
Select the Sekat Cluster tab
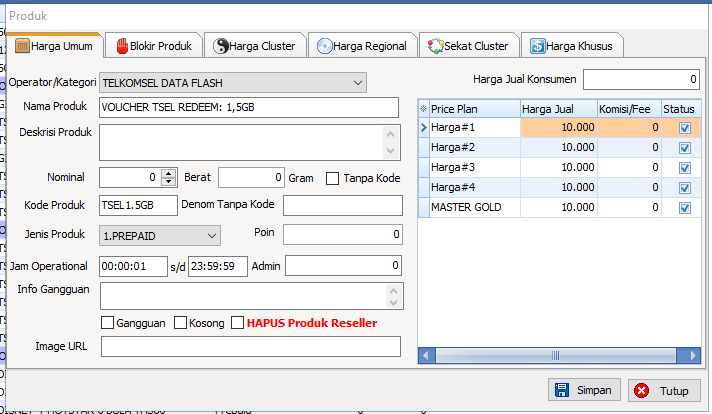point(469,46)
